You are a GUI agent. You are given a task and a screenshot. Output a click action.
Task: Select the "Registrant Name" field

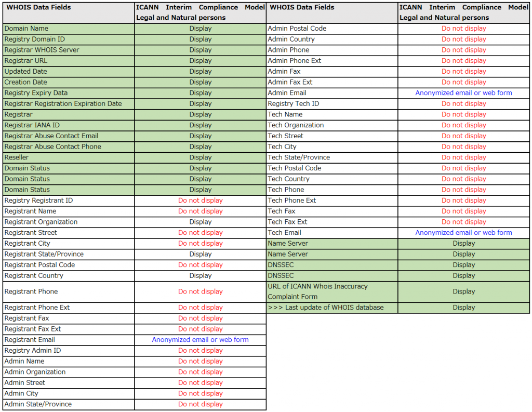69,211
